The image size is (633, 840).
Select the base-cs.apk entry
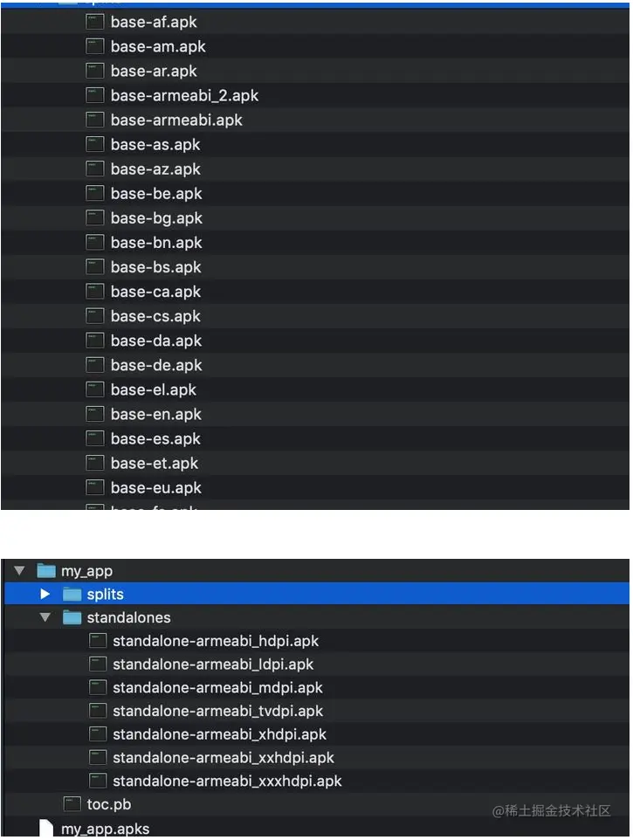155,316
